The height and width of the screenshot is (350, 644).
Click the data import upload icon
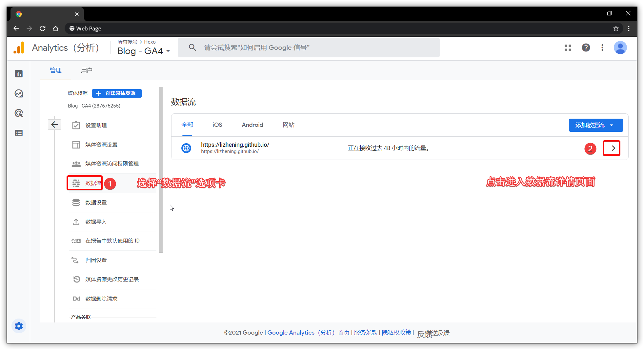pyautogui.click(x=76, y=222)
